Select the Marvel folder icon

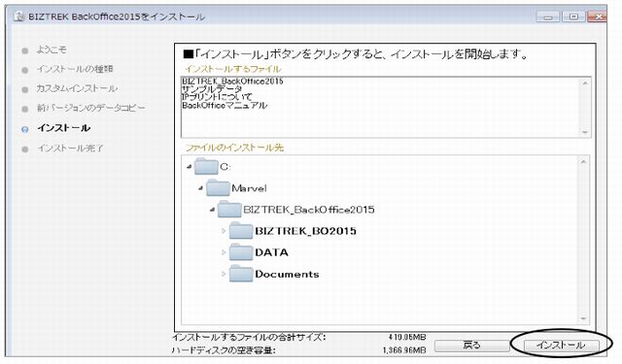point(218,187)
